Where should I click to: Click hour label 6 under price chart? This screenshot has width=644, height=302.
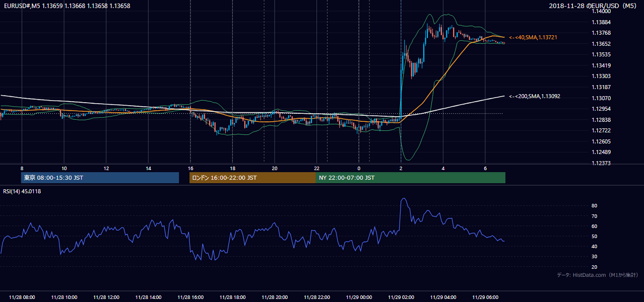click(485, 168)
